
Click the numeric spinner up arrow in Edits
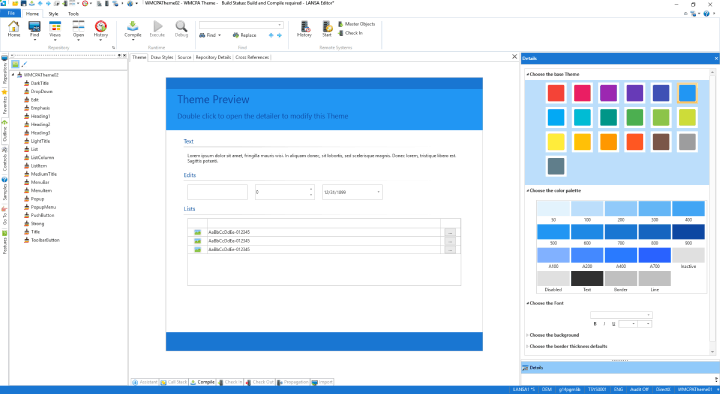[x=311, y=189]
